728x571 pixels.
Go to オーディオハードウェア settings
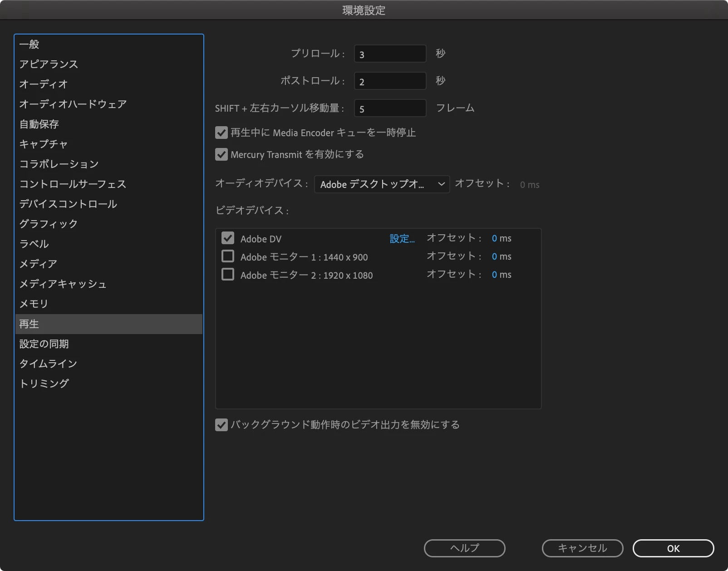point(108,104)
